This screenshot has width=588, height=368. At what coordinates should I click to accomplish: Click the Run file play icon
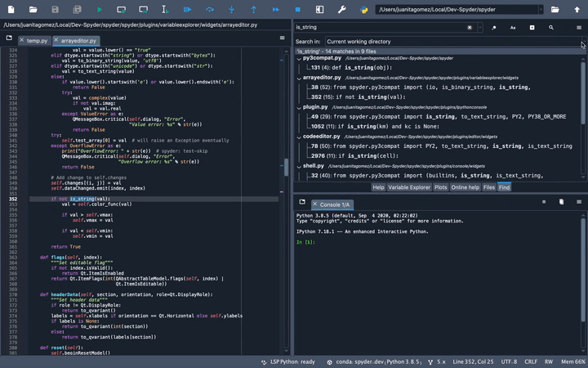[x=100, y=9]
